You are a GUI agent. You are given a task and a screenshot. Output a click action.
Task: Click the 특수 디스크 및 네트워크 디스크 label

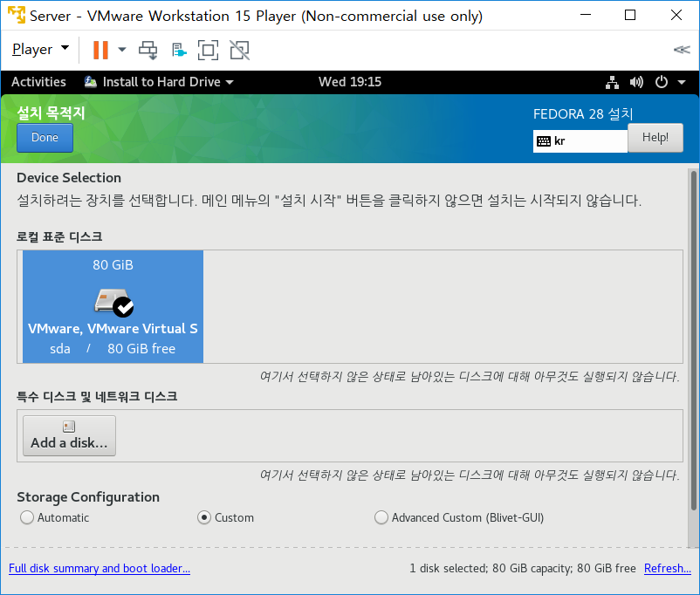tap(97, 396)
